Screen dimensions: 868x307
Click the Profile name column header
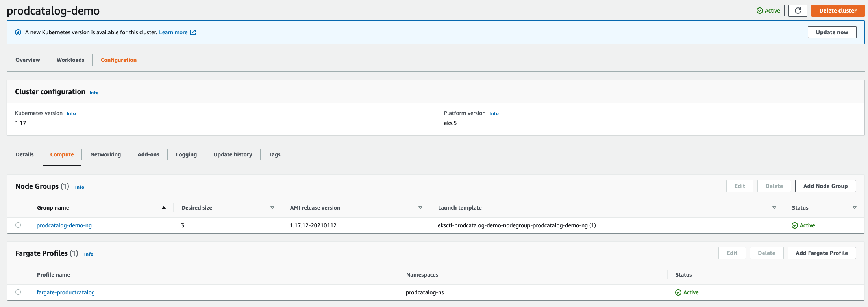[54, 275]
